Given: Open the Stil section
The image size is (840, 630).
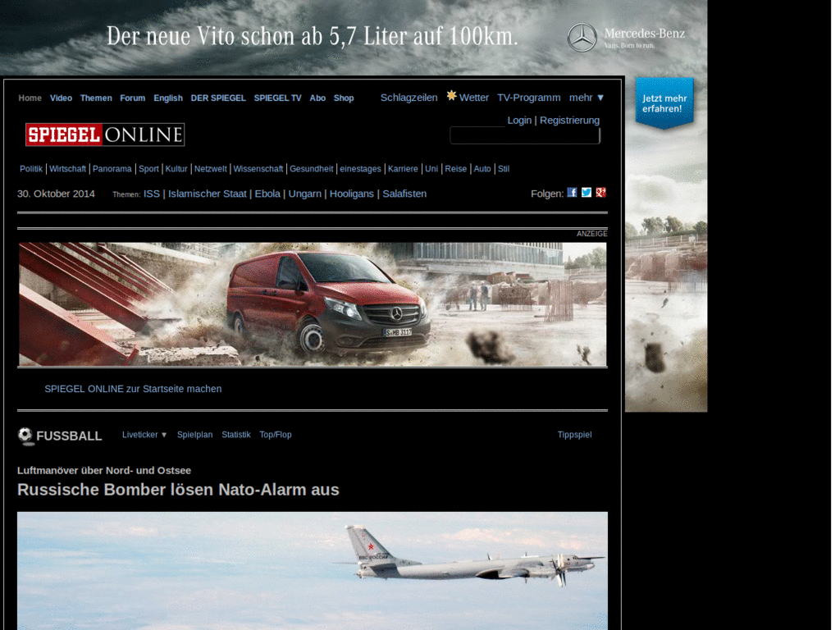Looking at the screenshot, I should (x=504, y=169).
